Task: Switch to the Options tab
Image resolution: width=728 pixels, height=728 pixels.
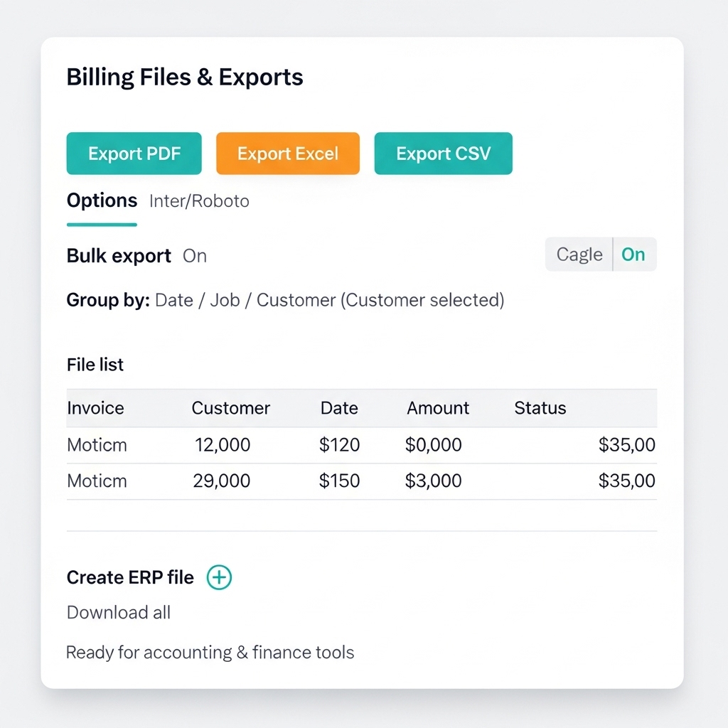Action: point(102,200)
